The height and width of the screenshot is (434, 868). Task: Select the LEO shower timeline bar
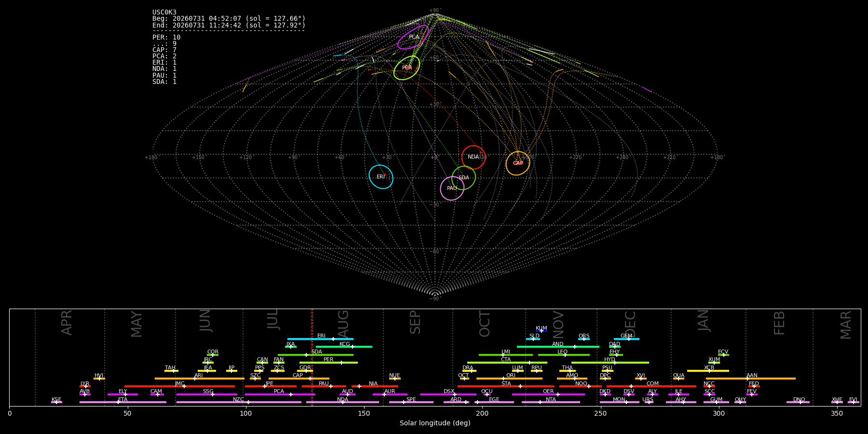point(564,355)
